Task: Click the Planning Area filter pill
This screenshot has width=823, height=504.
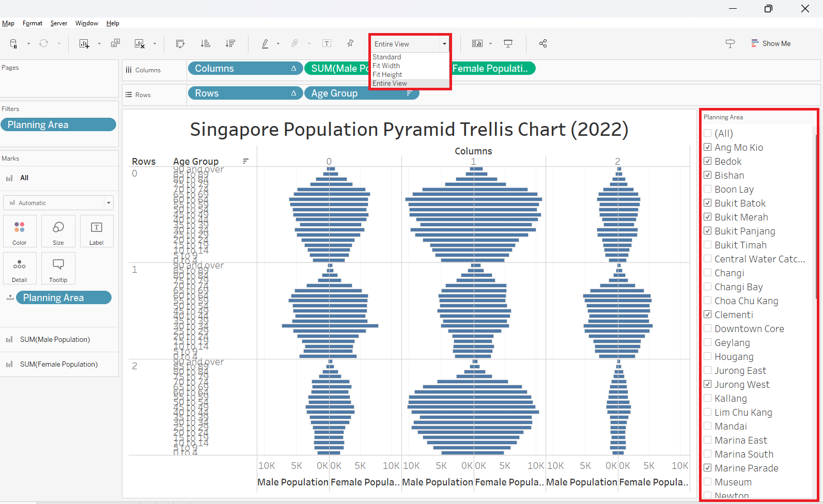Action: tap(58, 125)
